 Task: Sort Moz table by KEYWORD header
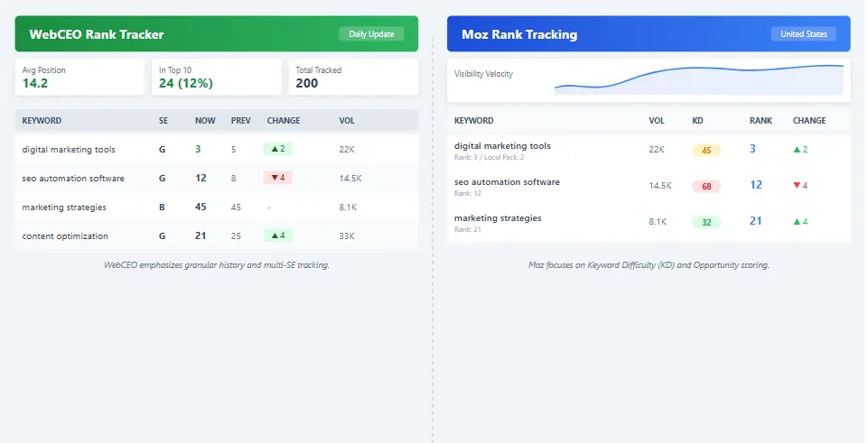(474, 121)
